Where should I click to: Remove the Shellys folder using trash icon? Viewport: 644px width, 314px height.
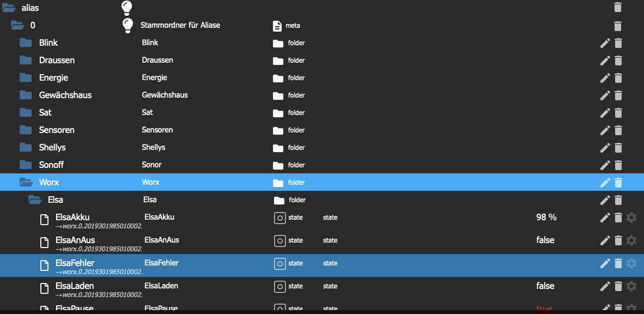pos(618,148)
